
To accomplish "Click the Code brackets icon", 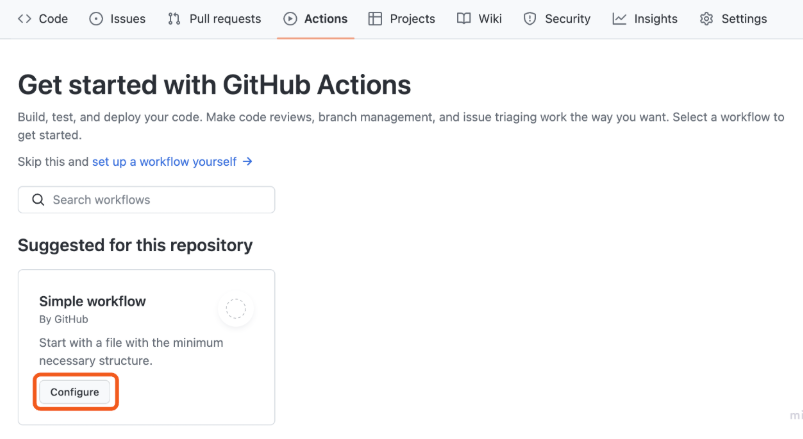I will tap(24, 19).
